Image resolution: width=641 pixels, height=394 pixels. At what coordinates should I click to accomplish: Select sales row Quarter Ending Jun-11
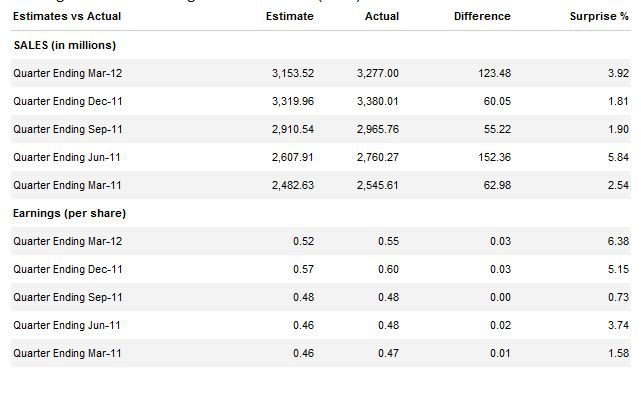click(x=321, y=157)
